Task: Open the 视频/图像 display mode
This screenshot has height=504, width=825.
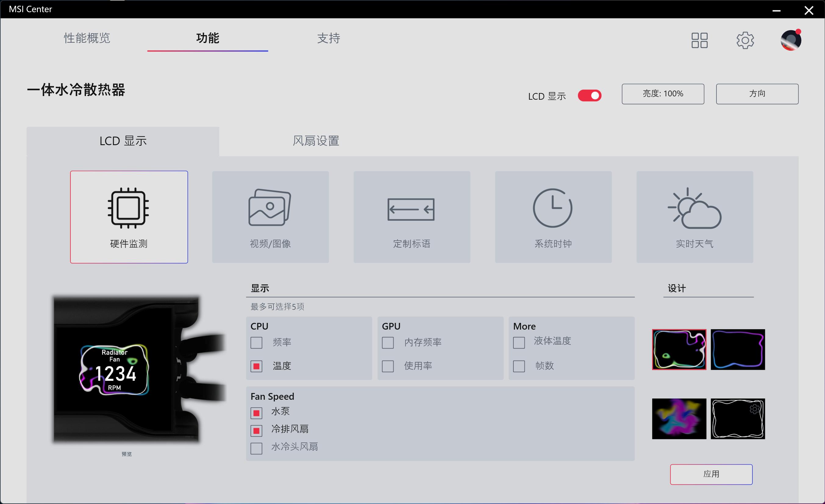Action: [270, 217]
